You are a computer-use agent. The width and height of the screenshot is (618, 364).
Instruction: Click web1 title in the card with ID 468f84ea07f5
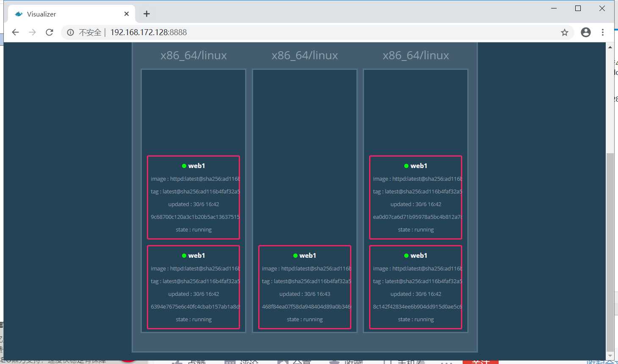308,256
